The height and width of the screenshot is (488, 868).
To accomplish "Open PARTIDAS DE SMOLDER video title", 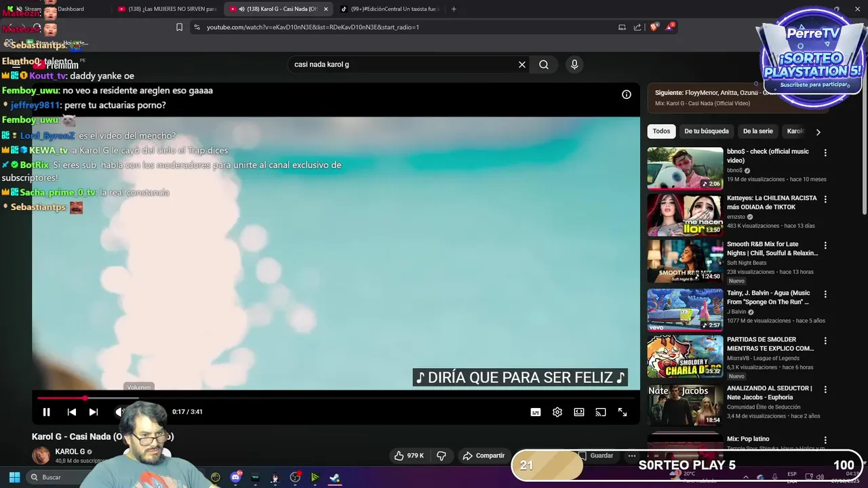I will 770,344.
